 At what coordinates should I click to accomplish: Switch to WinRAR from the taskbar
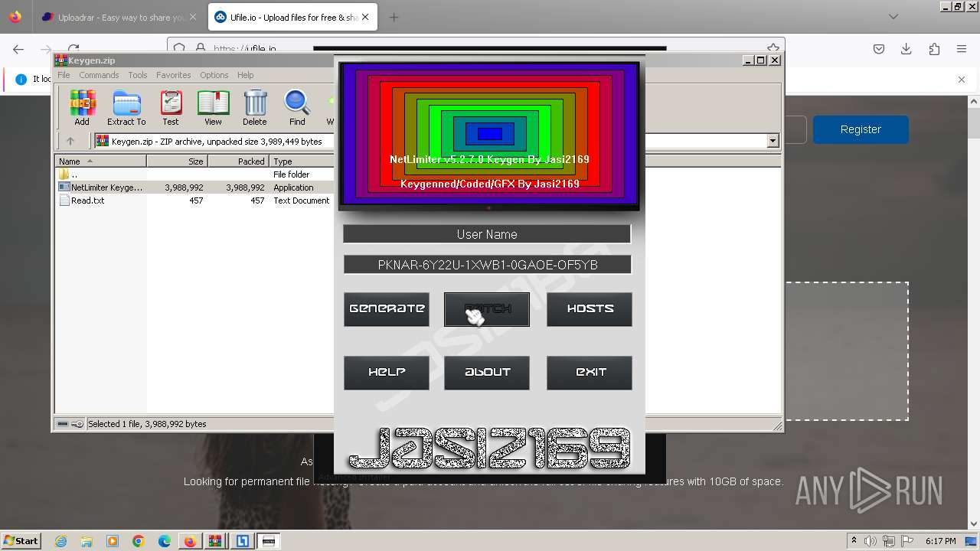point(216,541)
